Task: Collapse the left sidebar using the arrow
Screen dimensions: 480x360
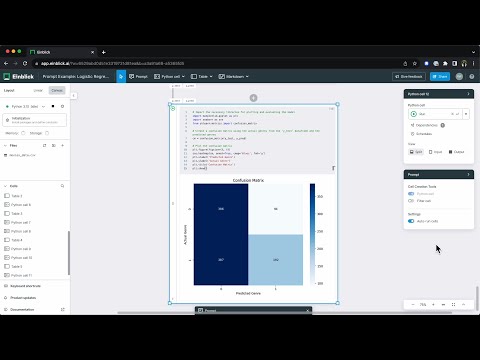Action: pyautogui.click(x=74, y=96)
